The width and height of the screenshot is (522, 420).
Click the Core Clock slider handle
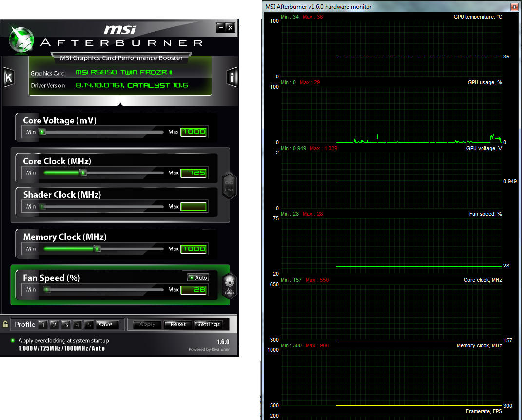83,172
